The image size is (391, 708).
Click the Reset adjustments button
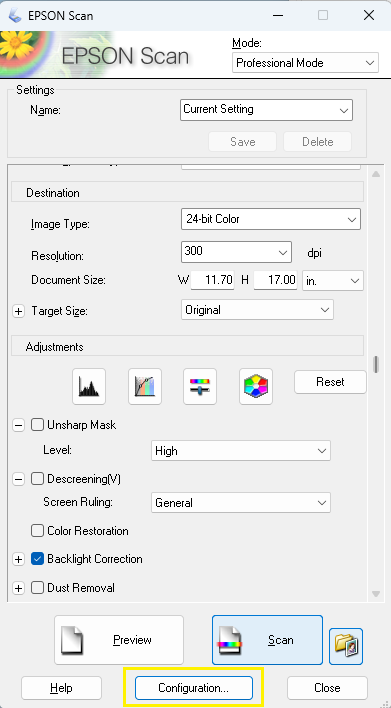330,382
